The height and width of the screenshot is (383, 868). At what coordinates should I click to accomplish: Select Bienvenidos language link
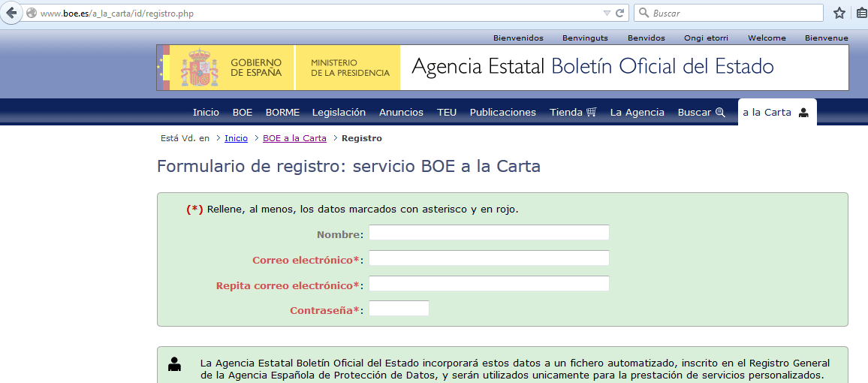[518, 38]
